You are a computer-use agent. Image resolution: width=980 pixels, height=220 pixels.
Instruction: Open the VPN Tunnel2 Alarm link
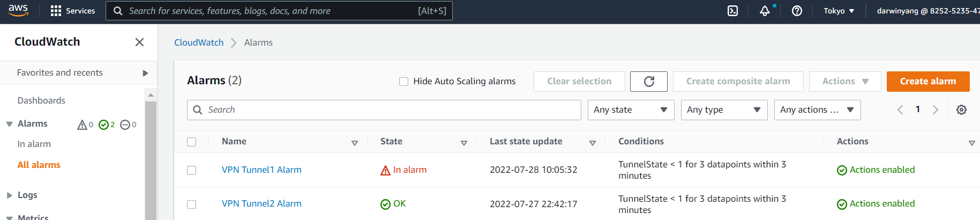click(261, 203)
